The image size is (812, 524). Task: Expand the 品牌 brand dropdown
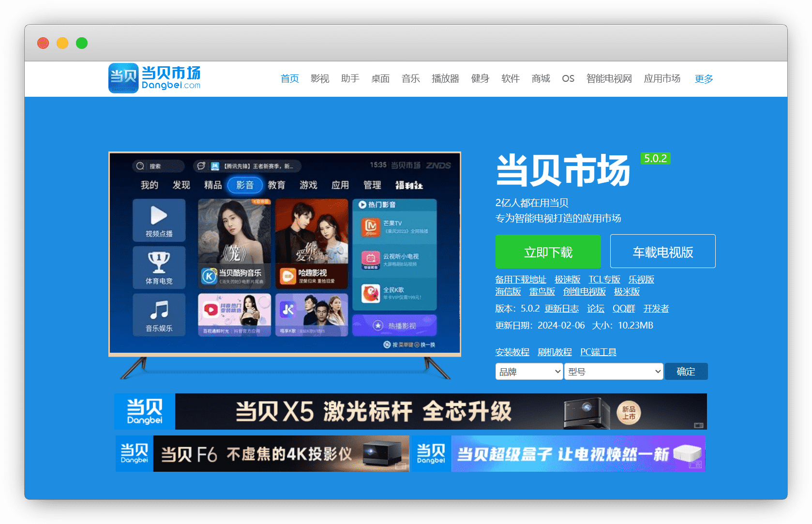[529, 372]
